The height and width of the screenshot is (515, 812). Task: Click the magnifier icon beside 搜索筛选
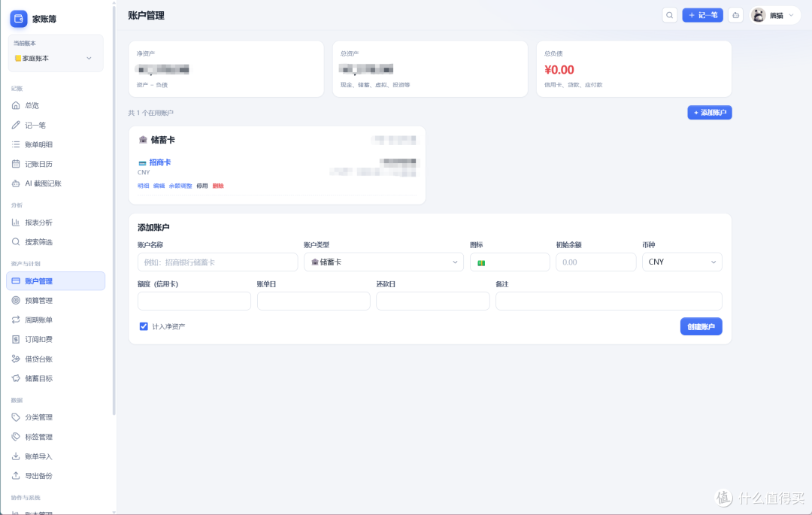click(16, 242)
